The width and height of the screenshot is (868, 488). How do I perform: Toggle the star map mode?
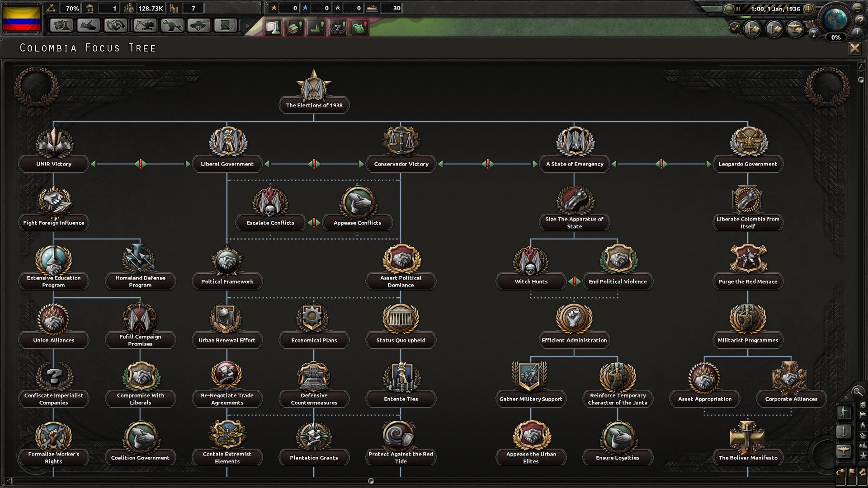coord(863,456)
